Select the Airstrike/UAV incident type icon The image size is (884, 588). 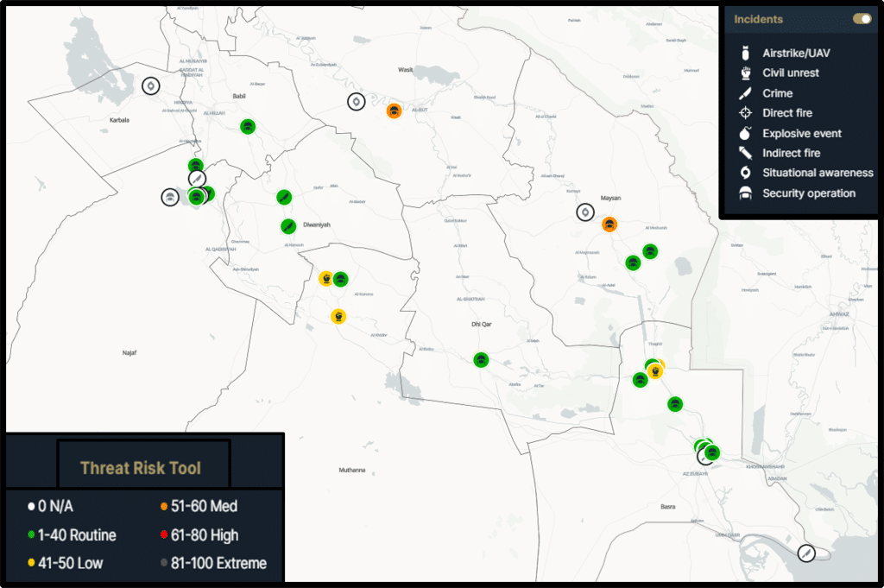[x=745, y=53]
